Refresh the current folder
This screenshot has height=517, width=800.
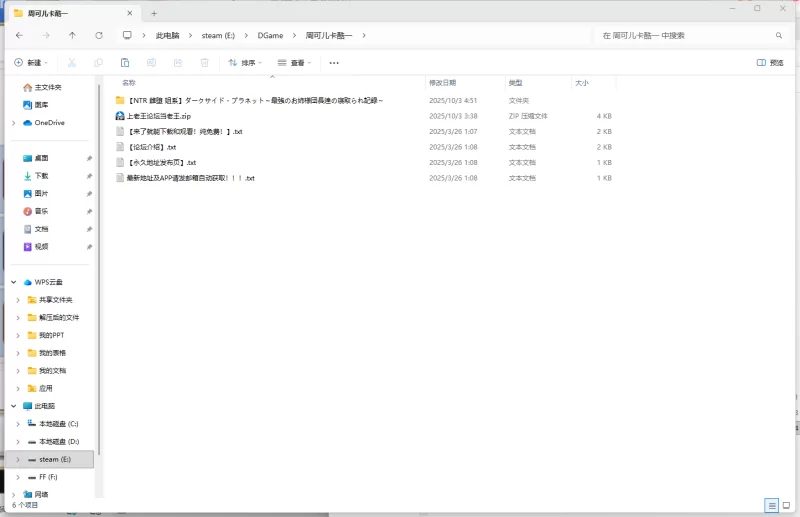99,35
